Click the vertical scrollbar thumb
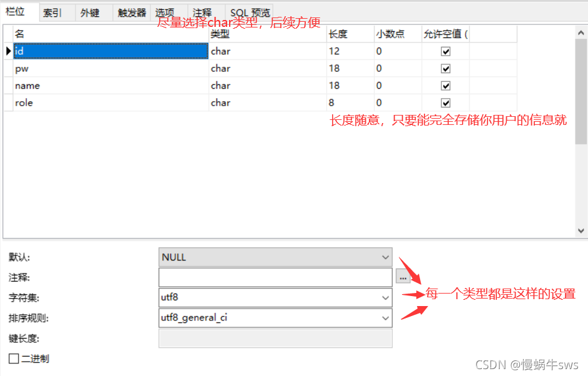Image resolution: width=588 pixels, height=376 pixels. click(x=581, y=92)
